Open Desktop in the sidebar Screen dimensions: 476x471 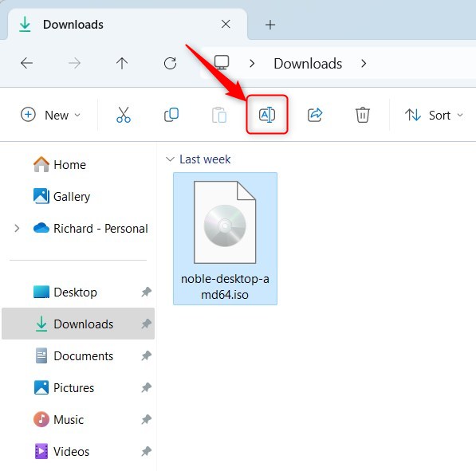click(x=65, y=292)
